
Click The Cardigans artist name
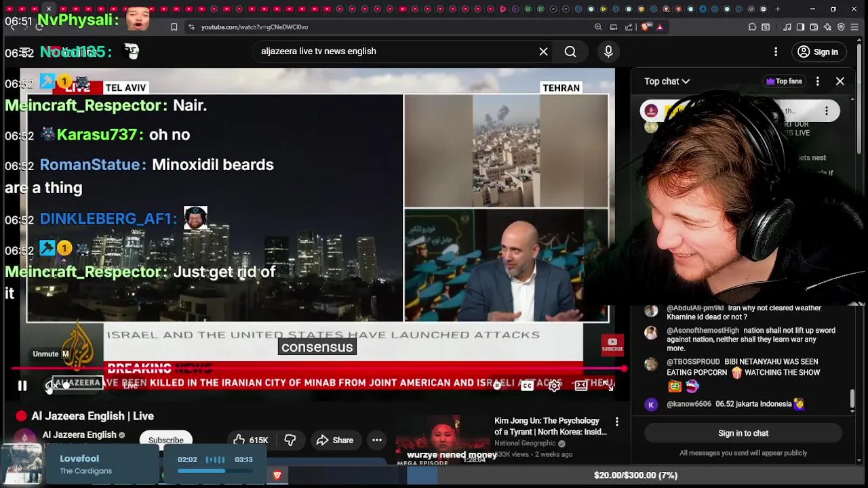pyautogui.click(x=85, y=471)
